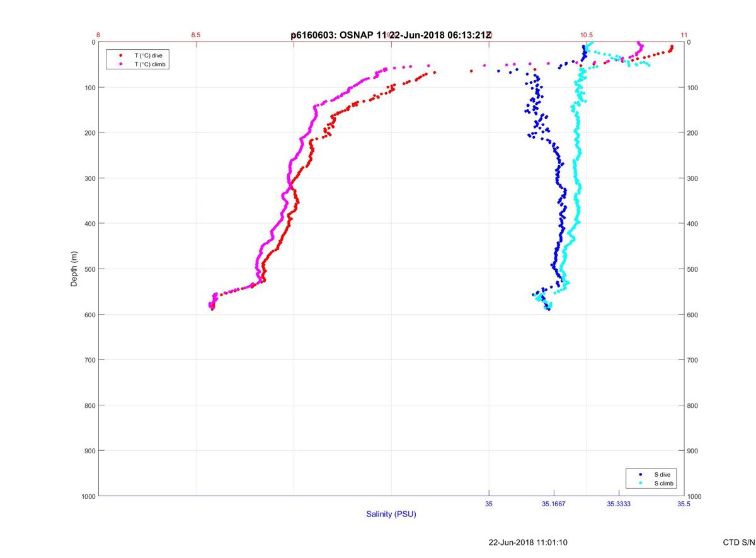
Task: Click the red '10.5' temperature tick label
Action: 587,35
